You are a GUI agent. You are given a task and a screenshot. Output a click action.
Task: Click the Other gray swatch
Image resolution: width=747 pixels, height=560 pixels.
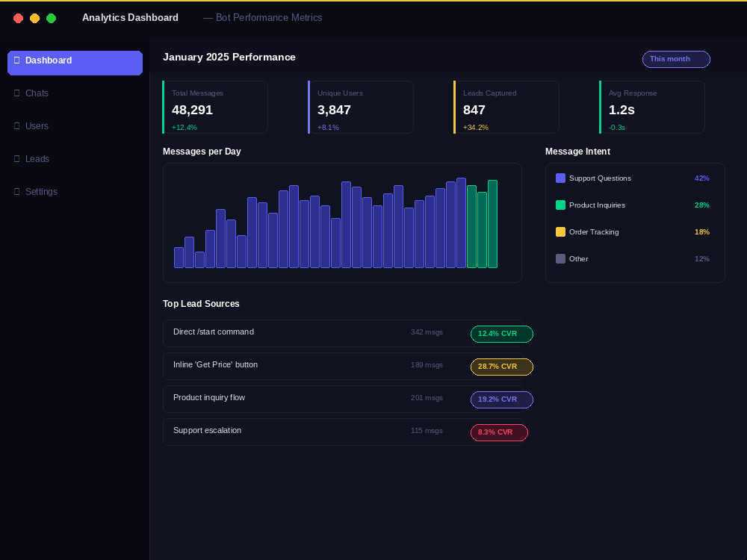tap(560, 258)
